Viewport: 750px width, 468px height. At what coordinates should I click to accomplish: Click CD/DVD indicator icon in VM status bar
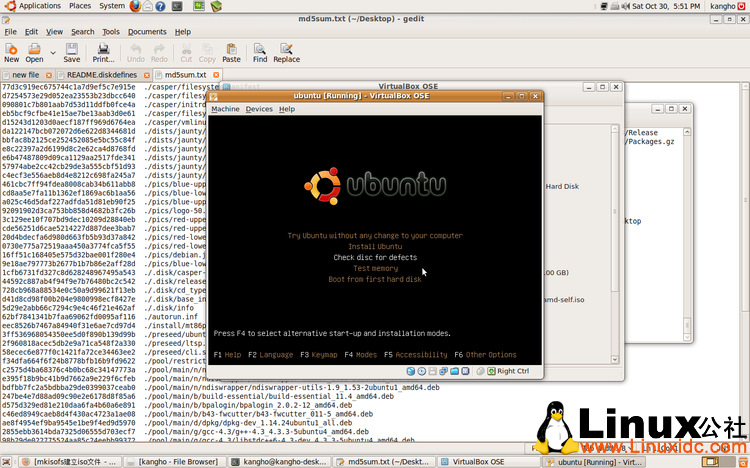tap(421, 371)
